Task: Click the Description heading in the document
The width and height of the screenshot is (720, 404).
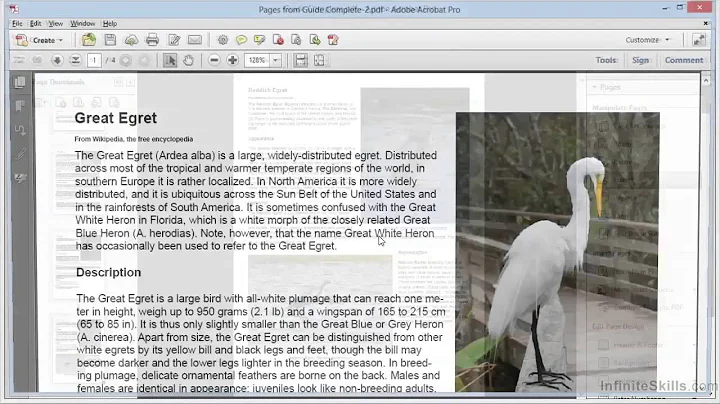Action: pyautogui.click(x=108, y=272)
